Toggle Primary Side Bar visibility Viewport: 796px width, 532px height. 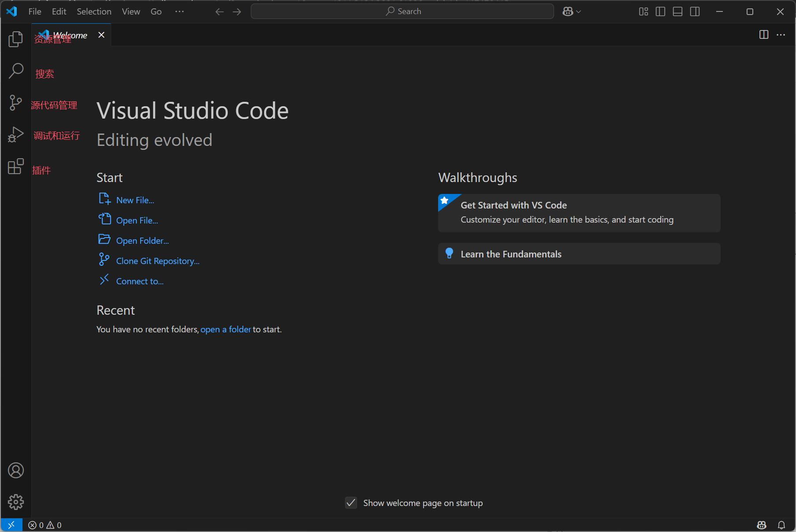tap(661, 11)
